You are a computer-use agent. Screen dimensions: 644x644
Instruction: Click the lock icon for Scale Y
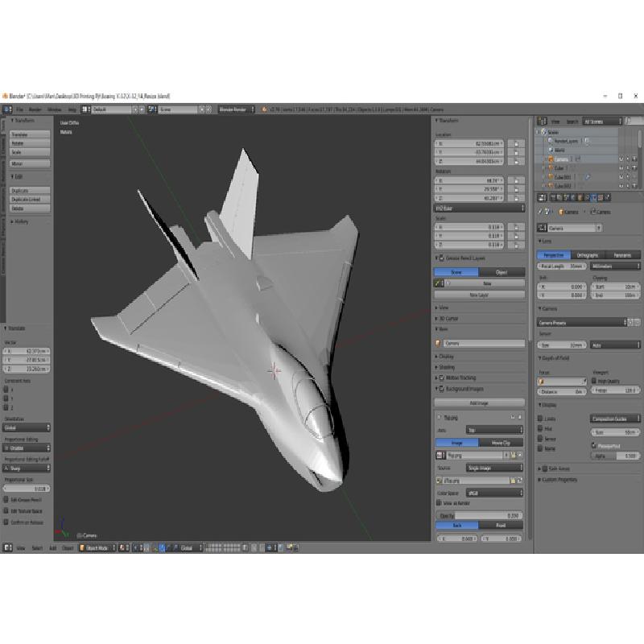click(x=516, y=236)
